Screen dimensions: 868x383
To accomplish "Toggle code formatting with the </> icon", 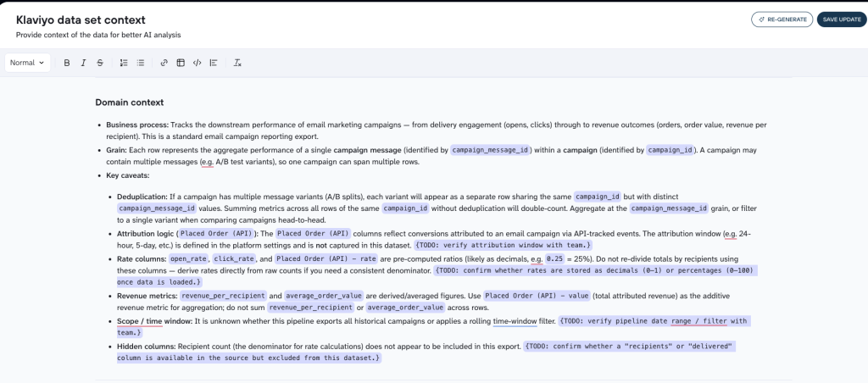I will (x=197, y=63).
